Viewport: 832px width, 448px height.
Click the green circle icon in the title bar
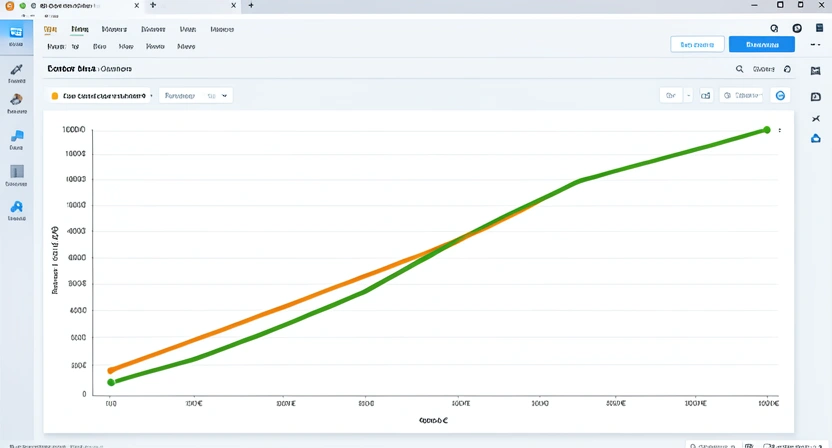22,6
